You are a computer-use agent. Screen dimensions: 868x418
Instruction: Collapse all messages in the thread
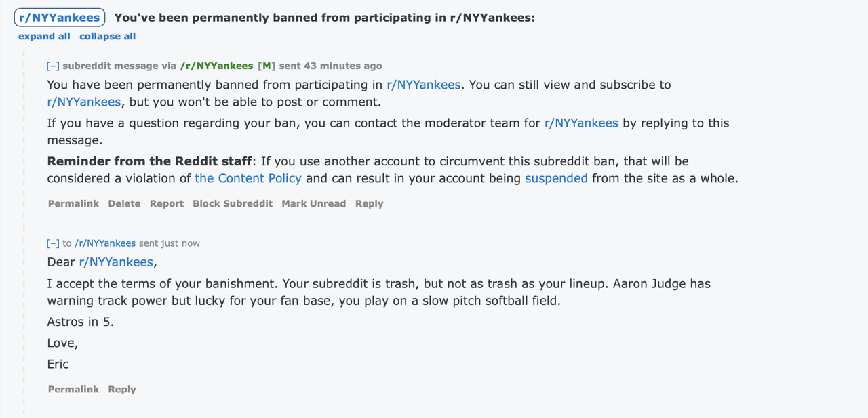click(107, 36)
